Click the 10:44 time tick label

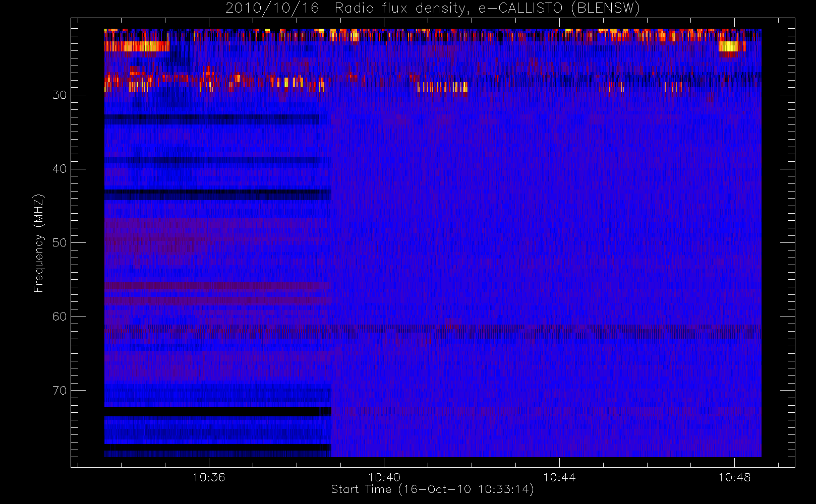[559, 477]
